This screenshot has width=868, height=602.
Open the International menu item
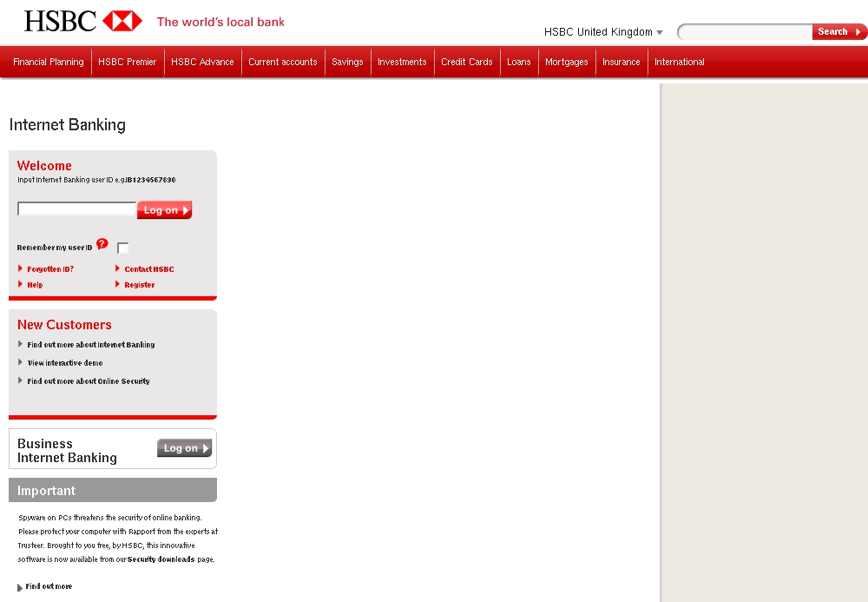[680, 62]
